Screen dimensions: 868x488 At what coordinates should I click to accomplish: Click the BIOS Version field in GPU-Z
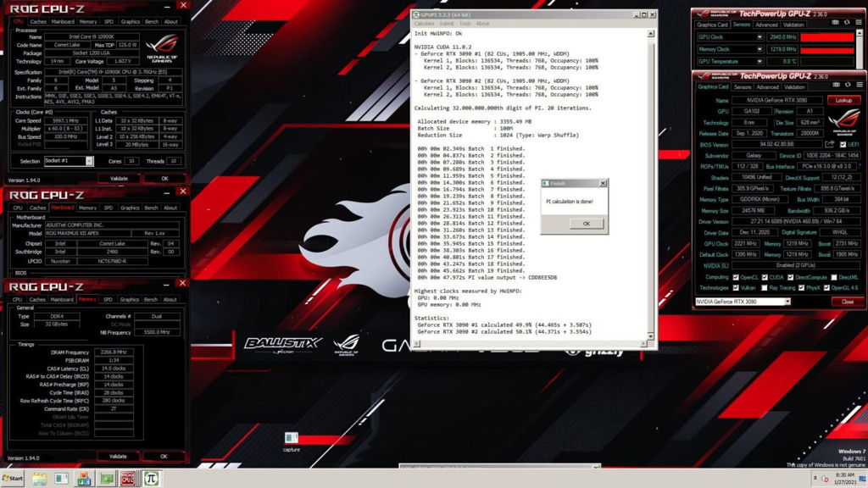776,144
